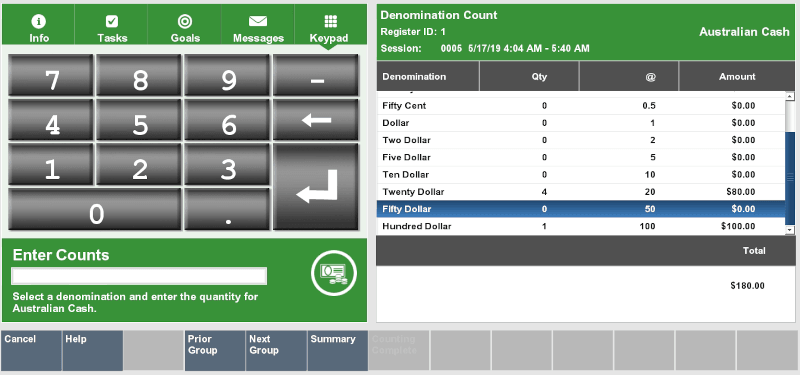Select the Dollar denomination row

point(581,123)
